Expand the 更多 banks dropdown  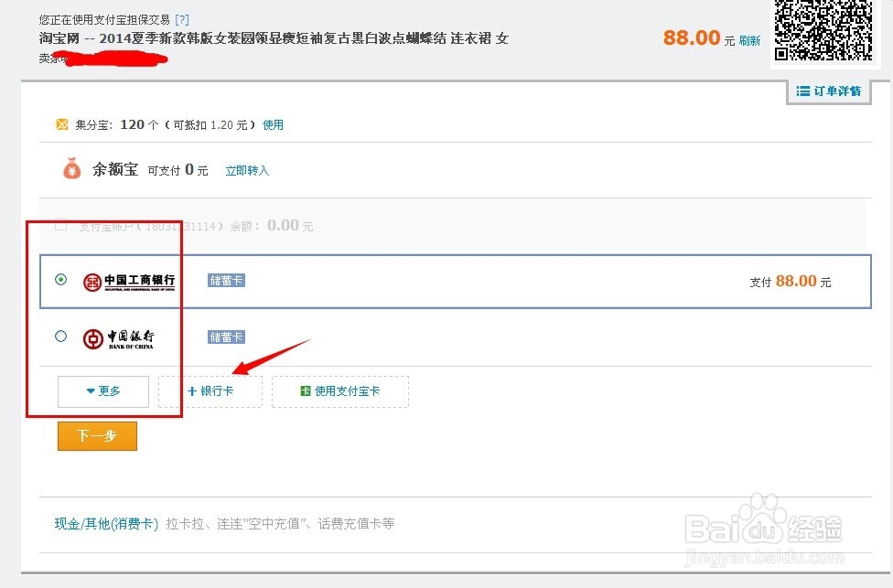click(103, 391)
